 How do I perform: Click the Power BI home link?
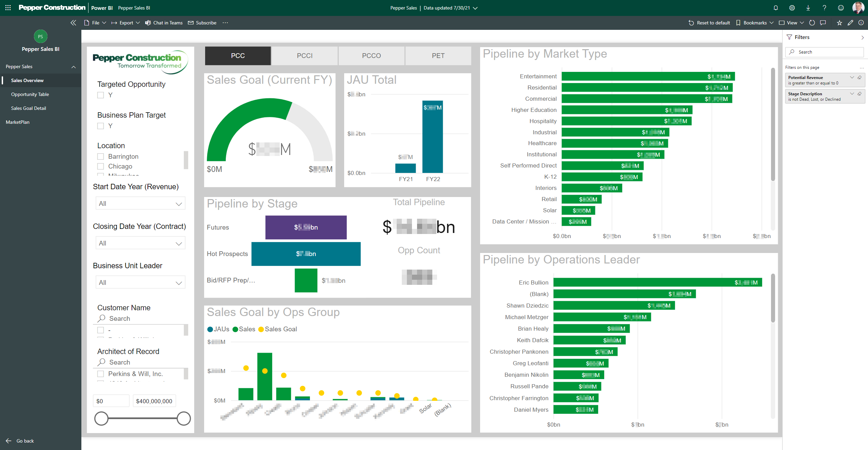pos(102,8)
